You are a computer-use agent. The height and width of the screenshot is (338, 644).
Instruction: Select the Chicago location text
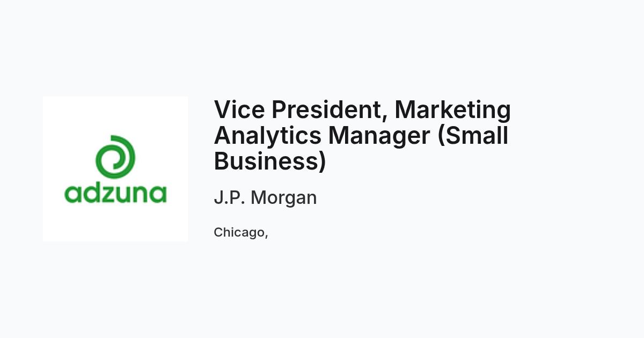click(x=241, y=233)
